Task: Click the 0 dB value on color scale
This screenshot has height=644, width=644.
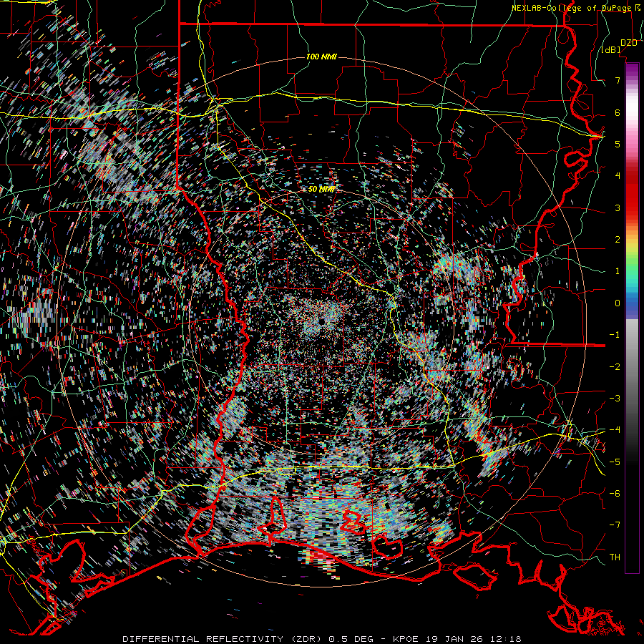Action: pyautogui.click(x=618, y=303)
